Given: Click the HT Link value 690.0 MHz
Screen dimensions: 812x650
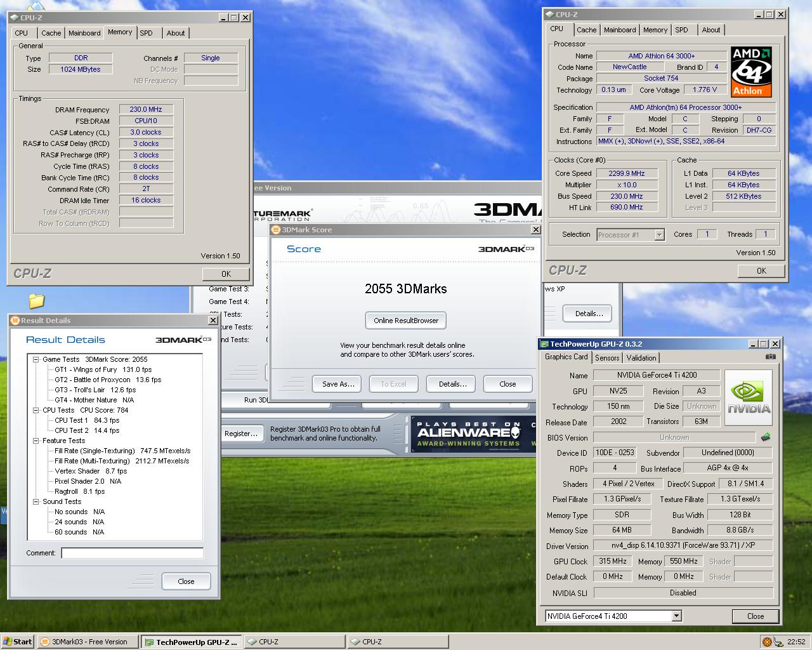Looking at the screenshot, I should pyautogui.click(x=627, y=207).
